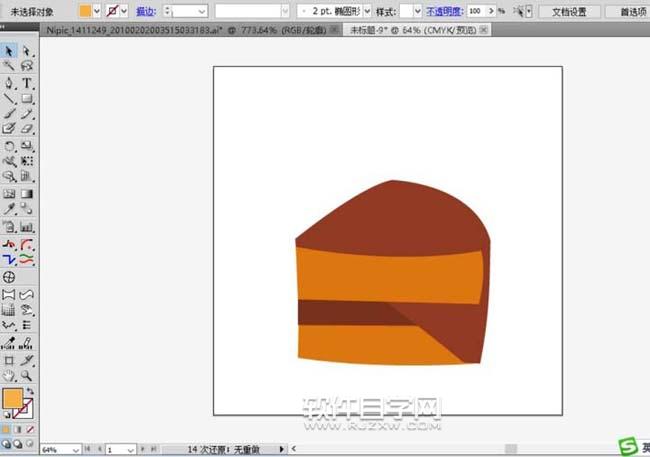The image size is (650, 457).
Task: Select the black arrow Selection tool
Action: click(9, 51)
